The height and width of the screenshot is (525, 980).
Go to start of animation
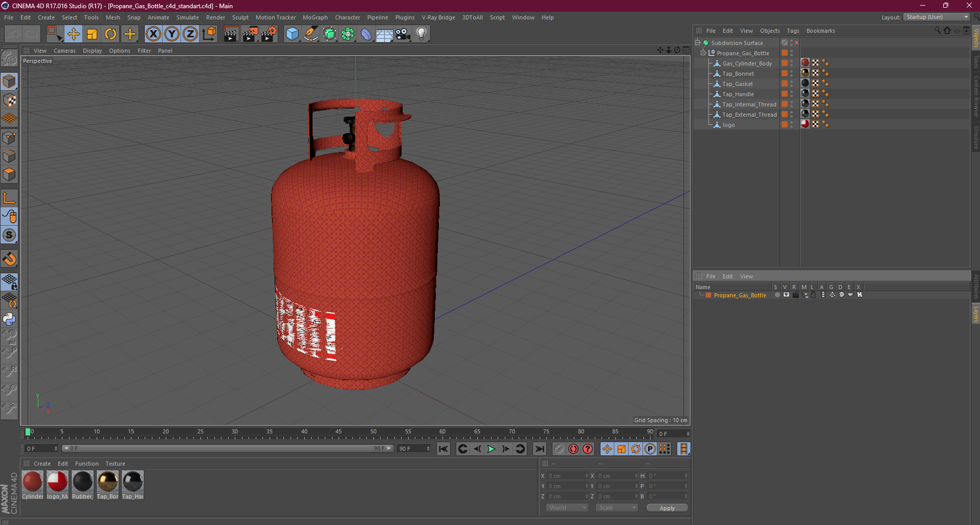tap(443, 449)
